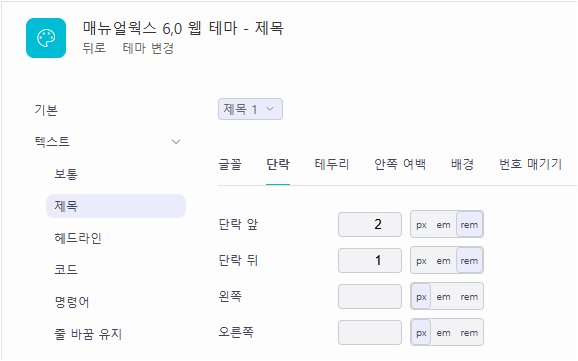
Task: Open the 제목 1 dropdown
Action: pos(250,109)
